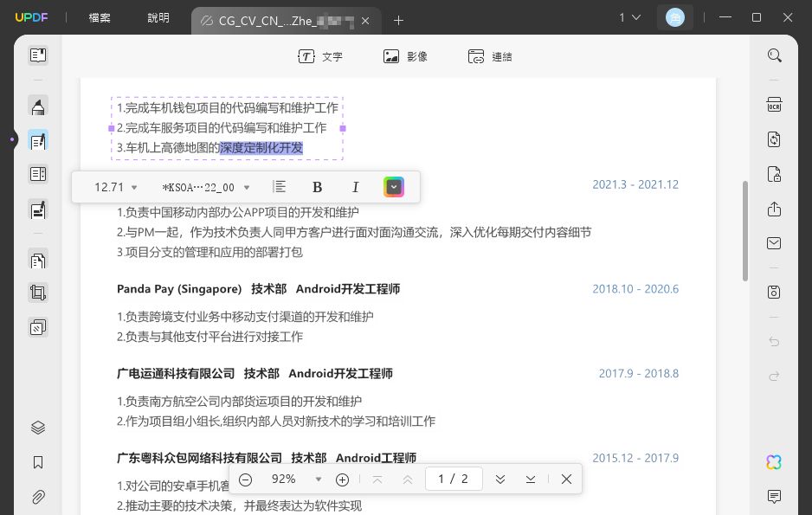The width and height of the screenshot is (812, 515).
Task: Go to the first page
Action: pyautogui.click(x=377, y=480)
